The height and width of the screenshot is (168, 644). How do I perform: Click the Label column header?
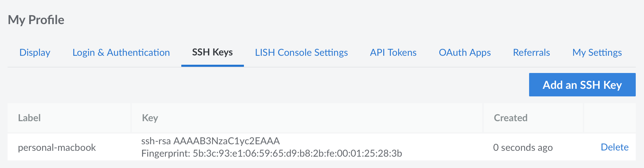pyautogui.click(x=29, y=118)
